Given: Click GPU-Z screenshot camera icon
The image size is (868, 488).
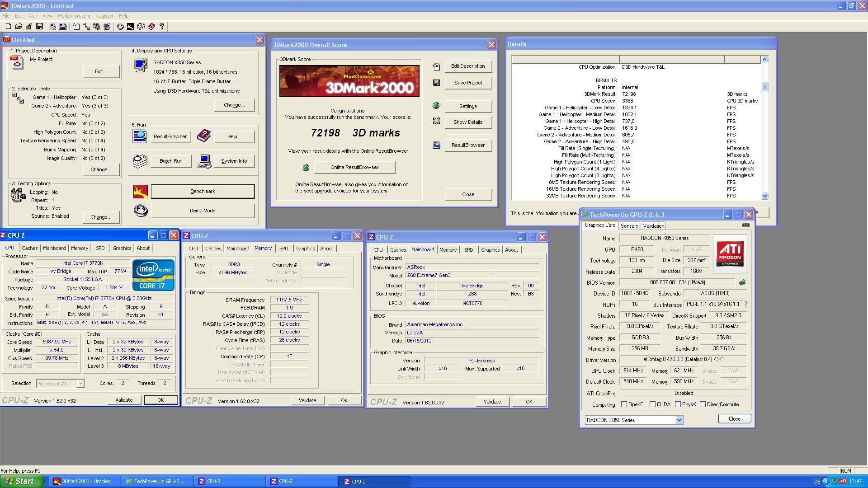Looking at the screenshot, I should point(746,225).
